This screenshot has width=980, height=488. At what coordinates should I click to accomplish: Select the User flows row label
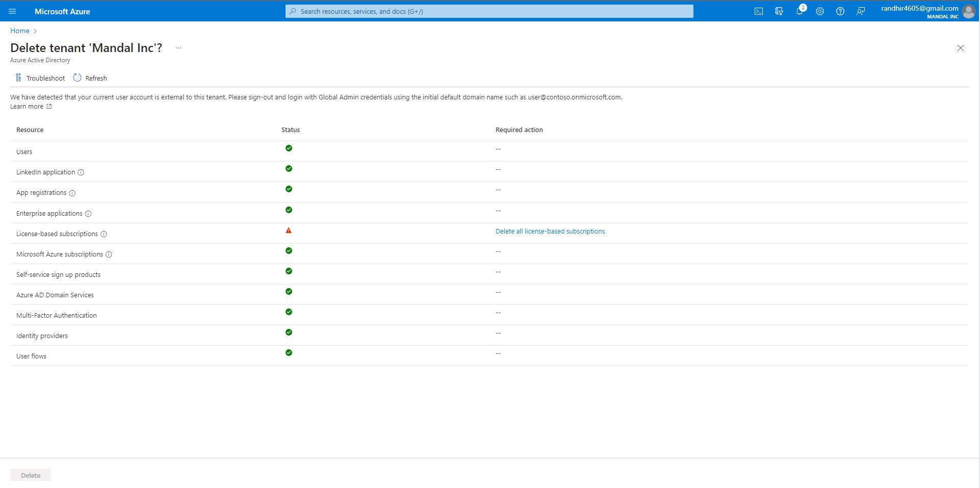[31, 356]
